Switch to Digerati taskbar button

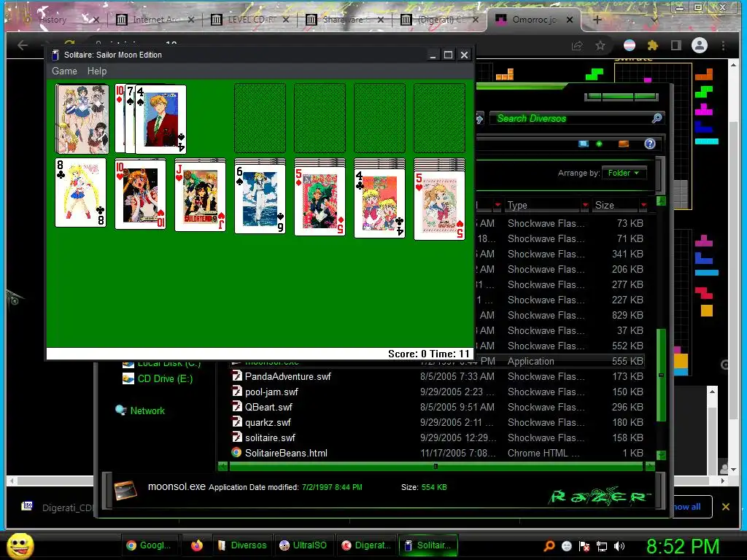366,545
